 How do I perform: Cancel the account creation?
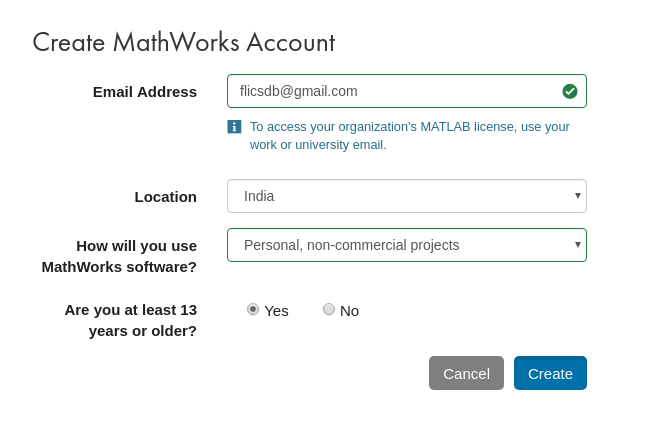tap(466, 373)
